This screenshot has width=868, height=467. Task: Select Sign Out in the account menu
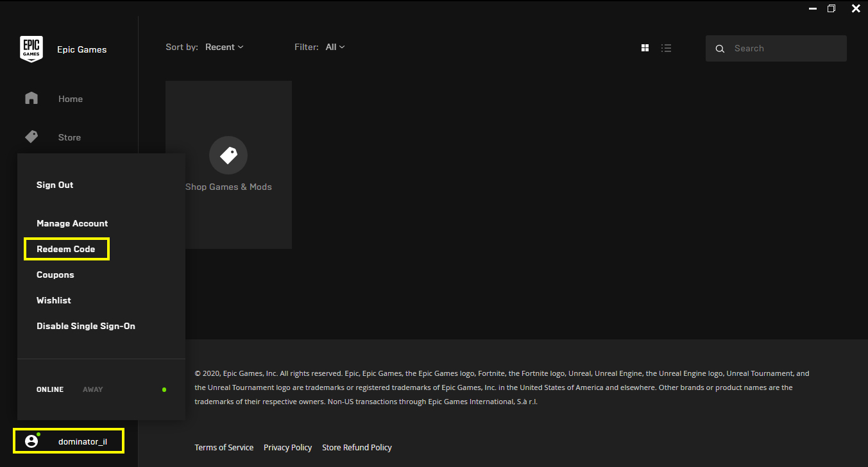(x=55, y=185)
